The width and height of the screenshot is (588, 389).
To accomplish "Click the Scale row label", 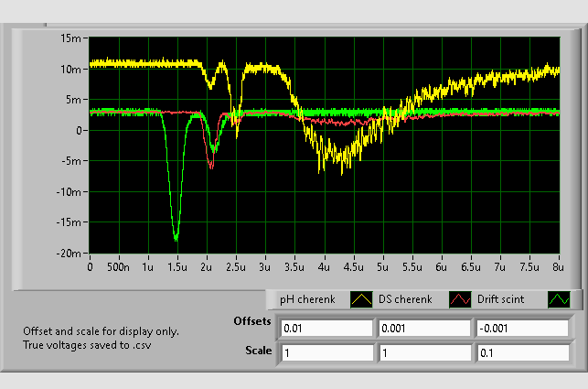I will point(259,351).
